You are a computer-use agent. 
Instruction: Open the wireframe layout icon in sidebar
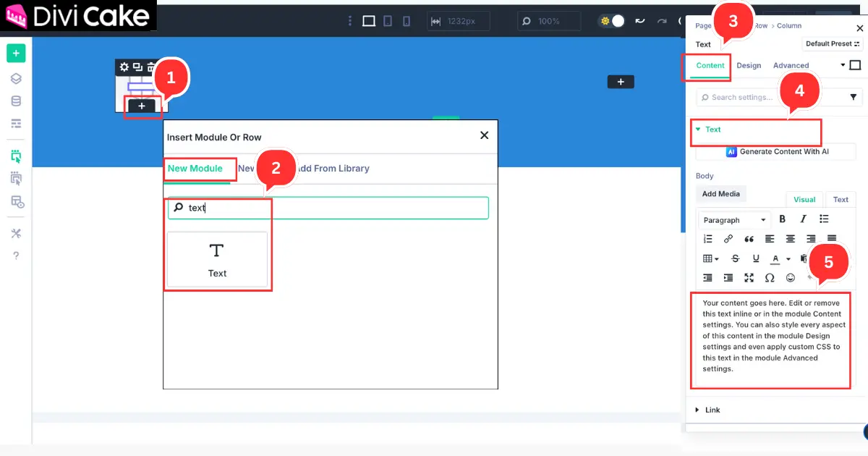(x=16, y=124)
